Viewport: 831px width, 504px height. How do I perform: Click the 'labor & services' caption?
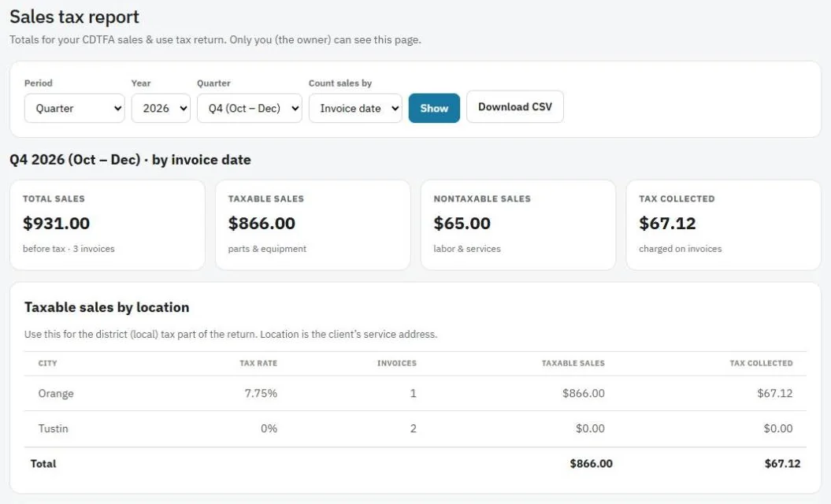click(x=467, y=249)
